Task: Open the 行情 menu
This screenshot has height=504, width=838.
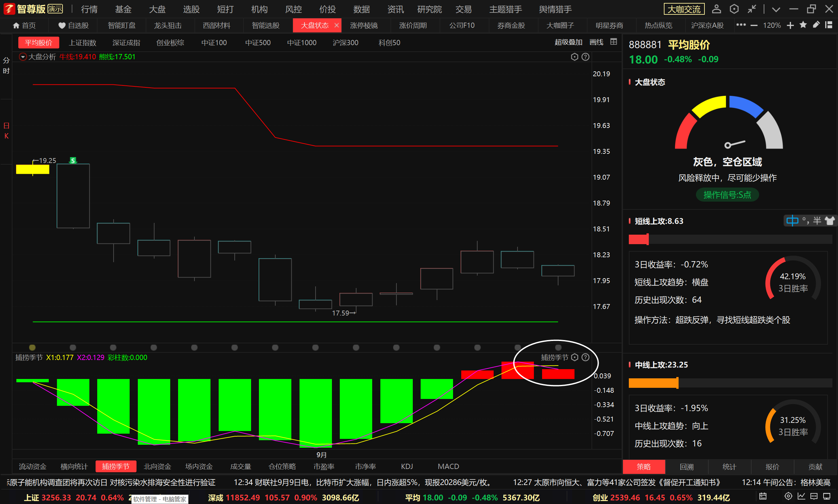Action: (x=89, y=9)
